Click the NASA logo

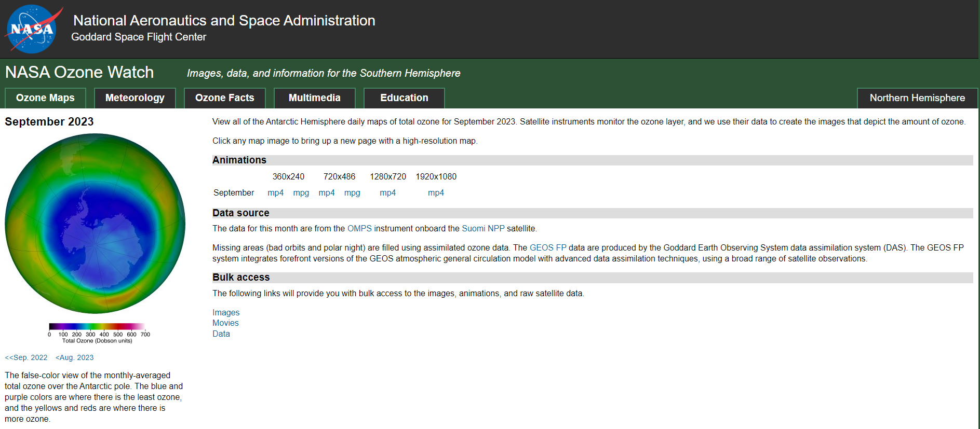32,29
